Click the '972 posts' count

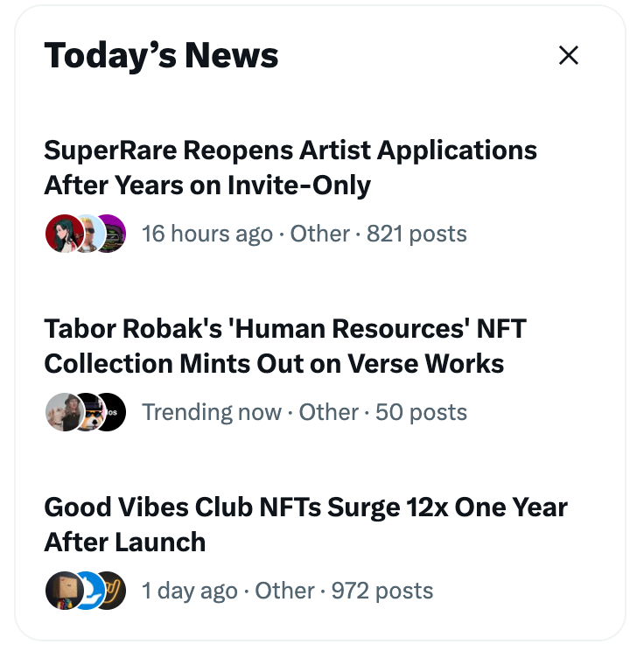[382, 591]
